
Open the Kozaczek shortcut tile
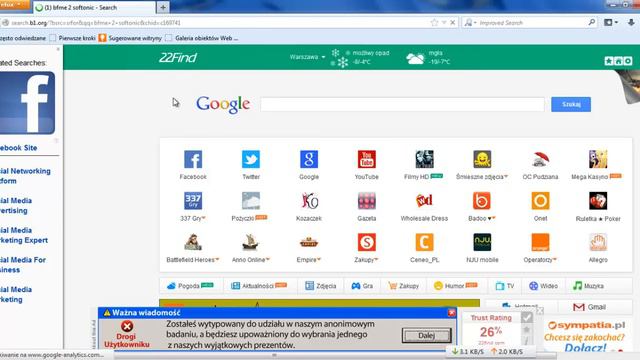click(x=309, y=207)
